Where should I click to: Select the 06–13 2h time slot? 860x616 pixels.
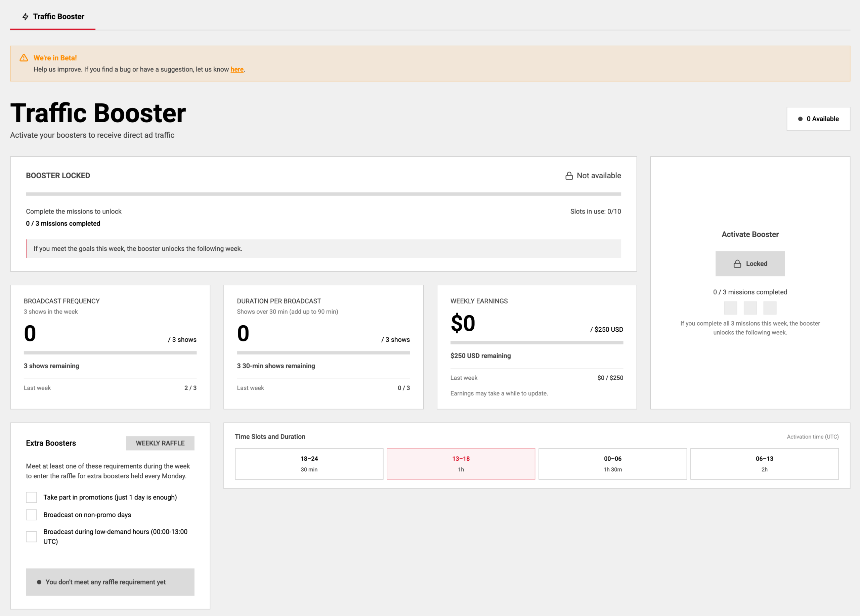[765, 464]
